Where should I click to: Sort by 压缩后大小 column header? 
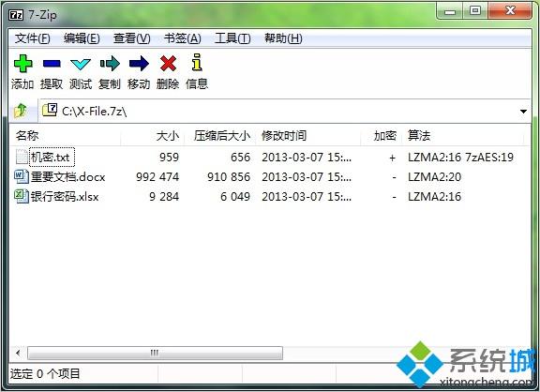click(x=220, y=136)
